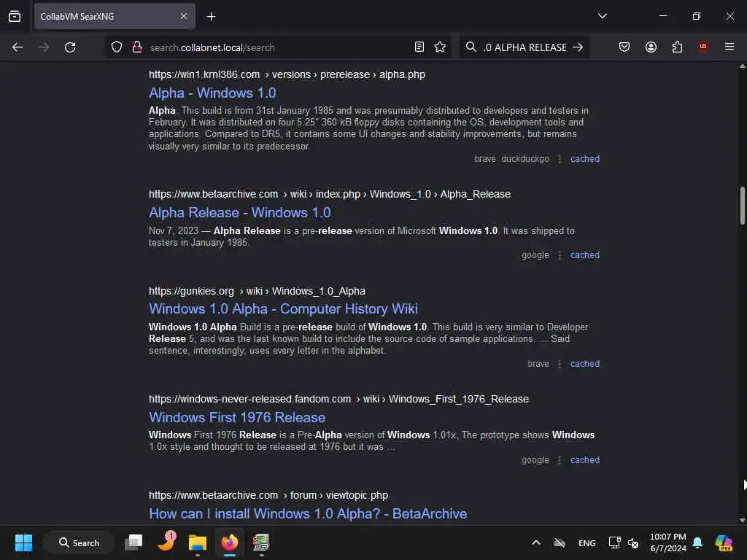The height and width of the screenshot is (560, 747).
Task: Click scrollbar down arrow
Action: (x=742, y=520)
